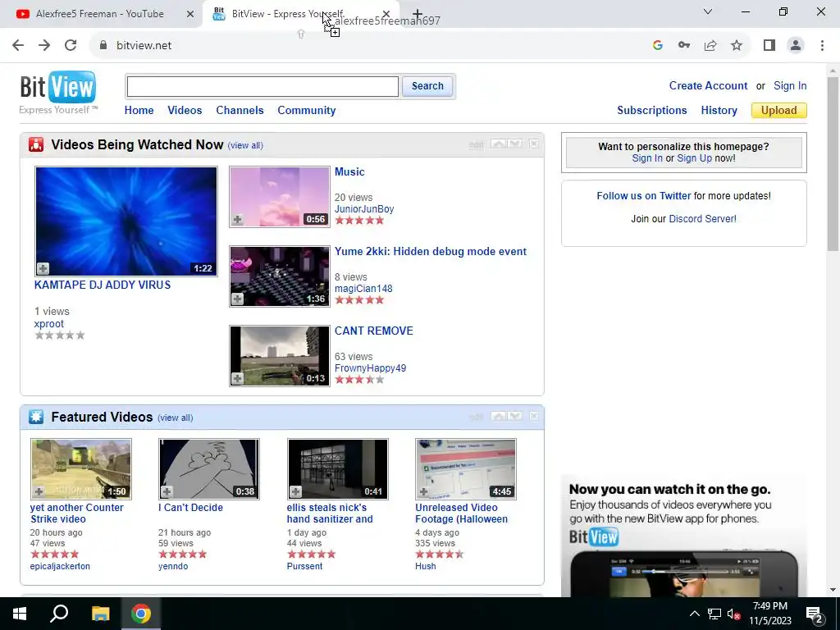Add I Can't Decide to queue
The width and height of the screenshot is (840, 630).
167,492
